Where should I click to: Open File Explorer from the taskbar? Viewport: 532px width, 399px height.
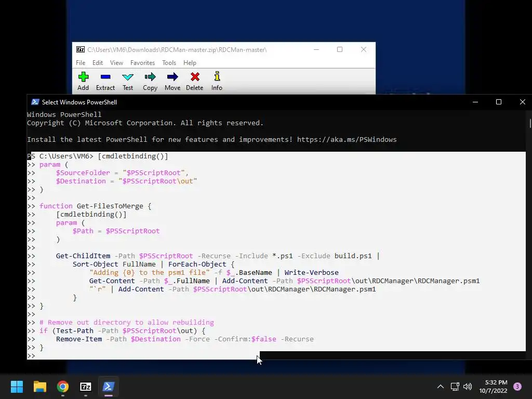(x=39, y=387)
